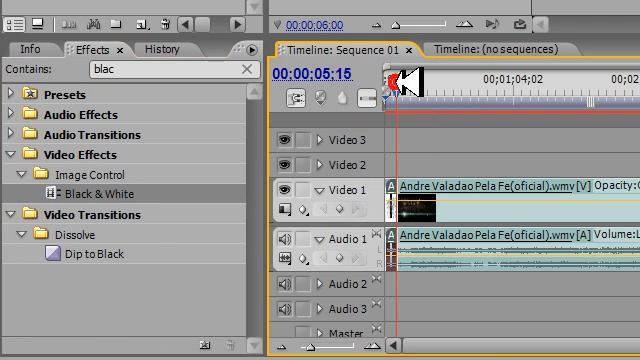Collapse the Video 1 track

pyautogui.click(x=320, y=191)
